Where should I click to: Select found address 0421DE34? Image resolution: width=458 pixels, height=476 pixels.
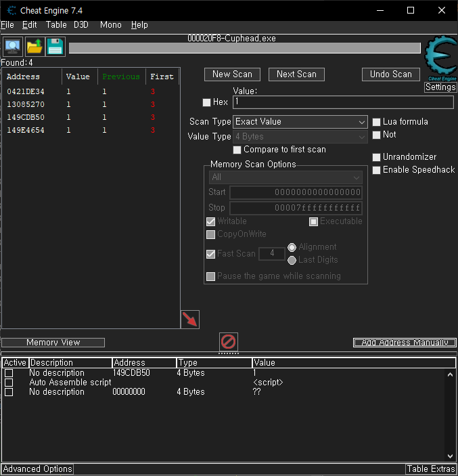point(91,91)
